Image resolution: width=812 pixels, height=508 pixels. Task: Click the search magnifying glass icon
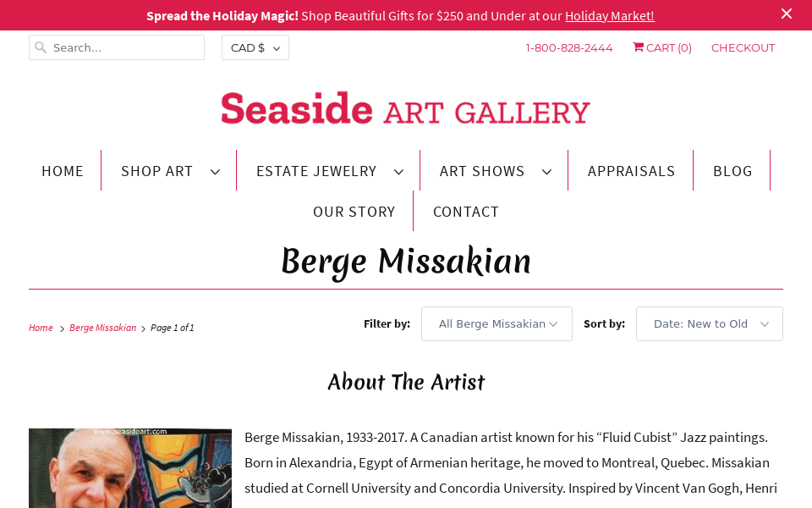pyautogui.click(x=41, y=47)
